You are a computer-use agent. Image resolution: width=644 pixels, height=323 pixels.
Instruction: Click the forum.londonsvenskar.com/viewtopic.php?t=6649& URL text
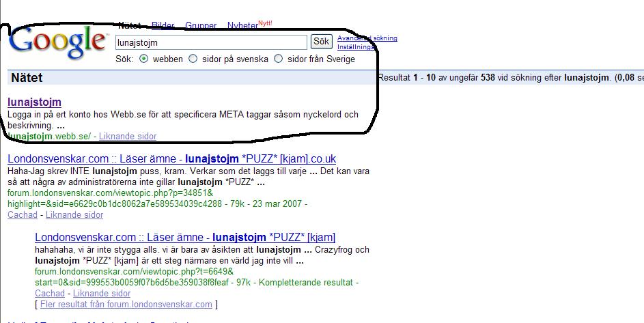135,272
